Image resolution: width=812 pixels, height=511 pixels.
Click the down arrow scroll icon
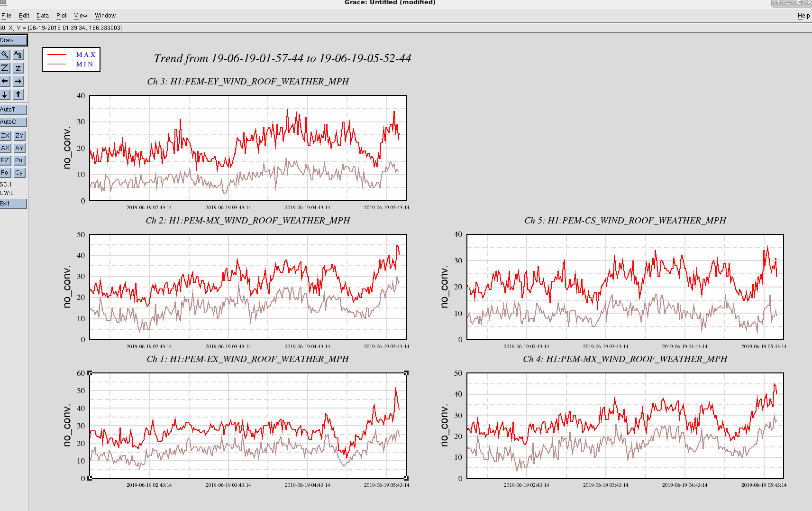(5, 94)
